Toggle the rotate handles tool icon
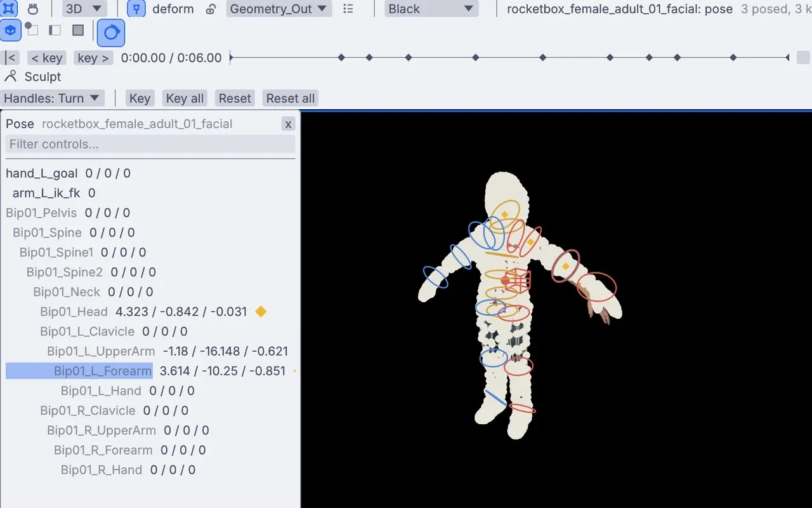812x508 pixels. coord(111,32)
